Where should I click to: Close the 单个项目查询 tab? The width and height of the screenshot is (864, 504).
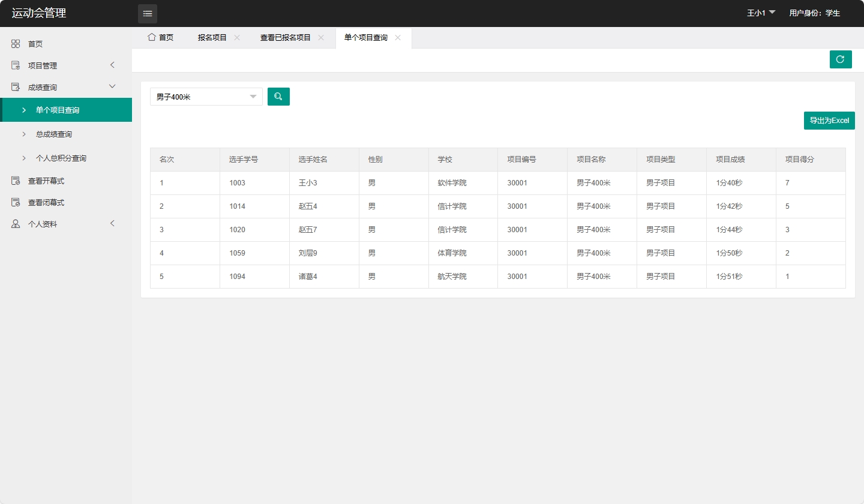click(397, 37)
